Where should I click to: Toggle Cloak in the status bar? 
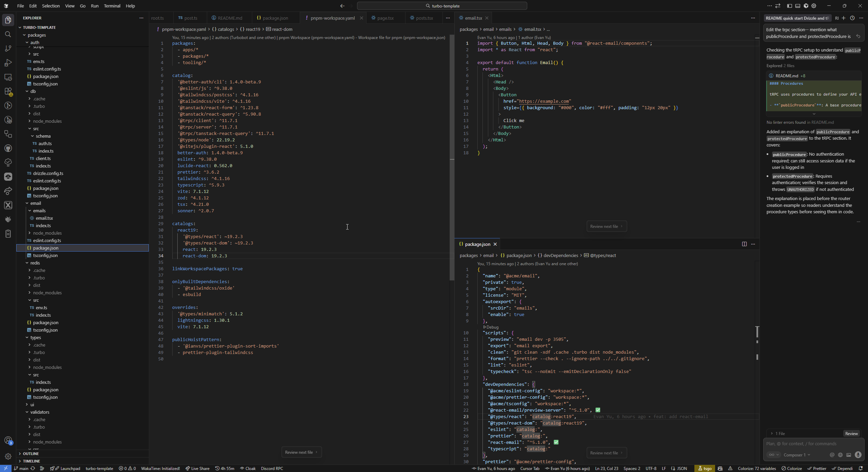(x=248, y=469)
